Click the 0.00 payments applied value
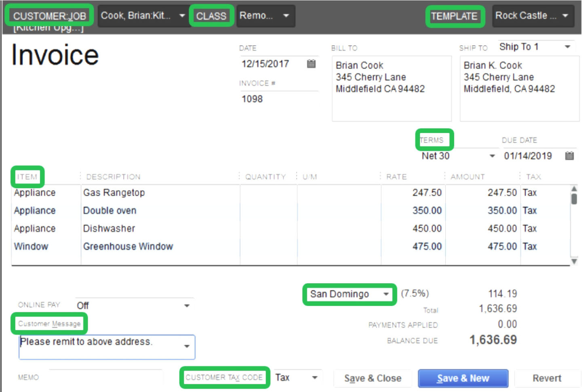 pyautogui.click(x=507, y=325)
